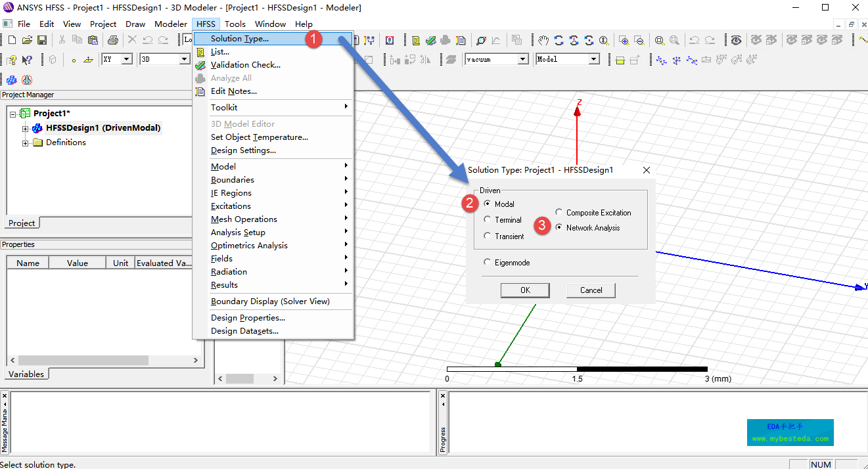868x469 pixels.
Task: Click the green Validate checkmark toolbar icon
Action: coord(430,40)
